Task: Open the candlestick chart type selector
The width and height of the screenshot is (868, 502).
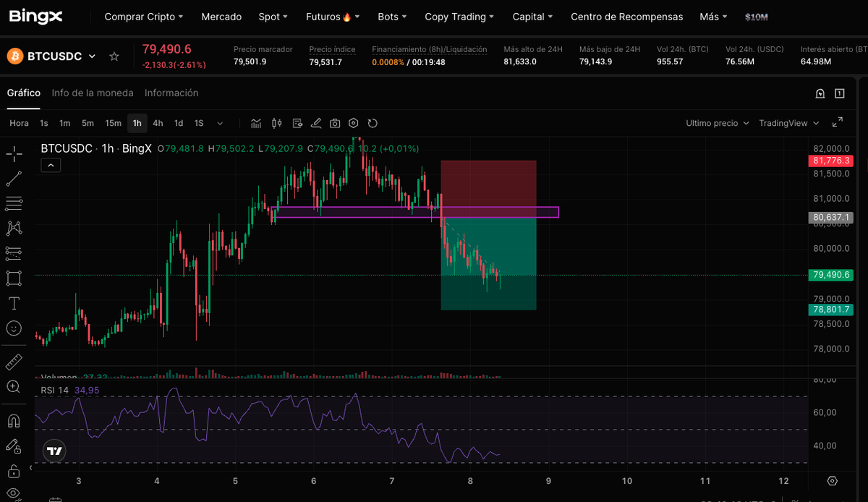Action: [276, 123]
